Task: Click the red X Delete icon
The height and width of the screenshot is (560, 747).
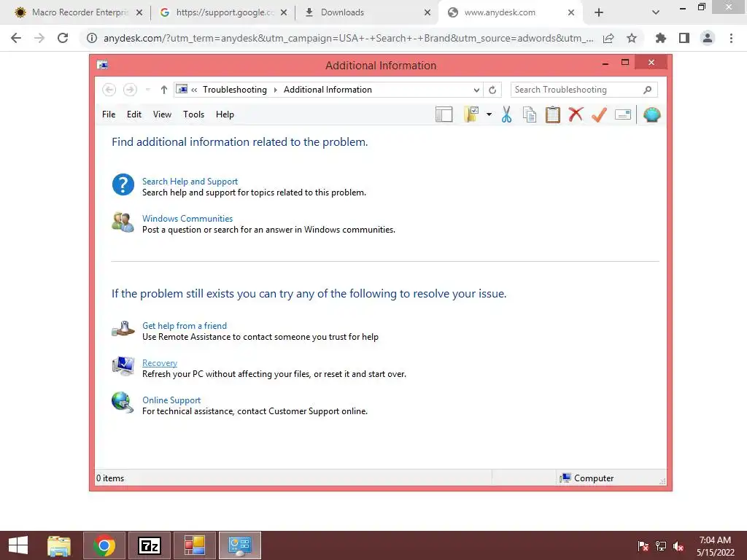Action: point(576,114)
